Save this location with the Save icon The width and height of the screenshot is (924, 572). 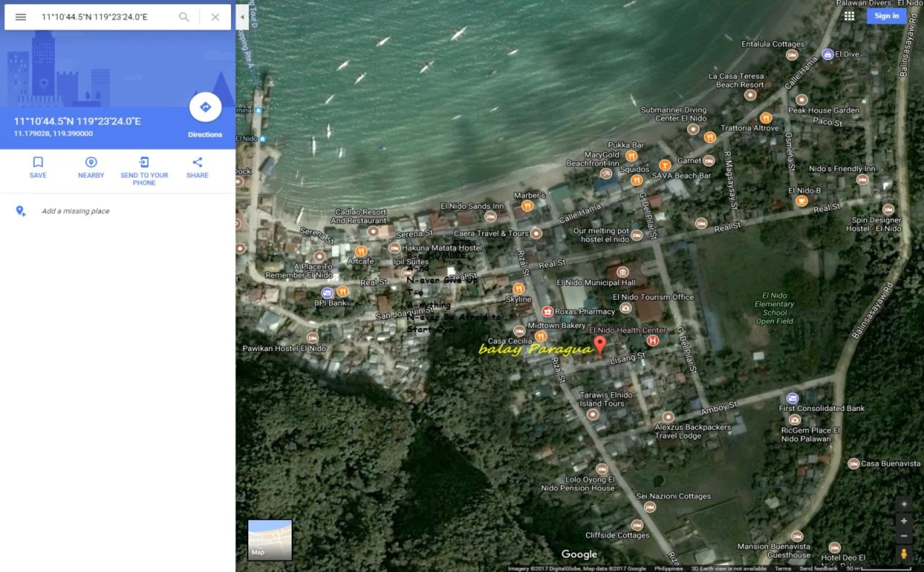pos(38,167)
